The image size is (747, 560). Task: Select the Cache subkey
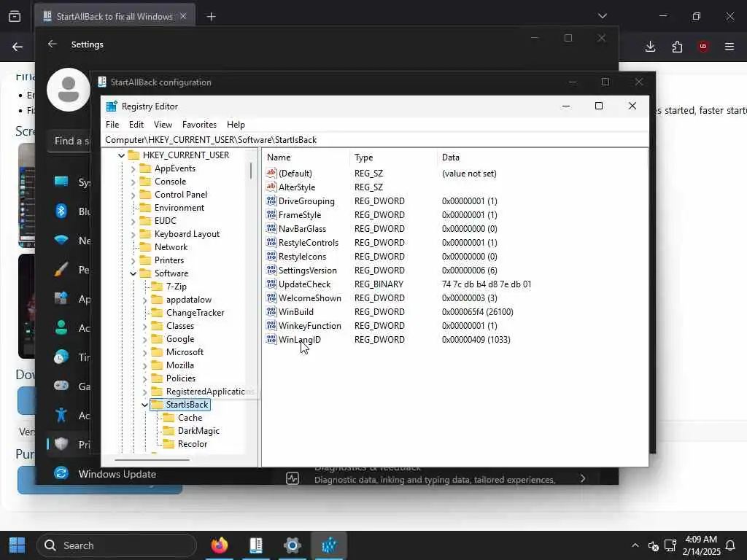click(x=190, y=418)
